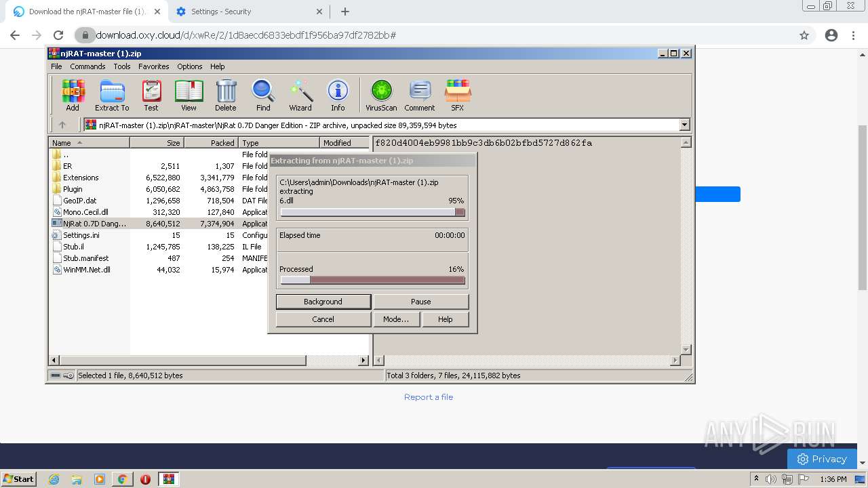Image resolution: width=868 pixels, height=488 pixels.
Task: Open the Options menu
Action: 190,66
